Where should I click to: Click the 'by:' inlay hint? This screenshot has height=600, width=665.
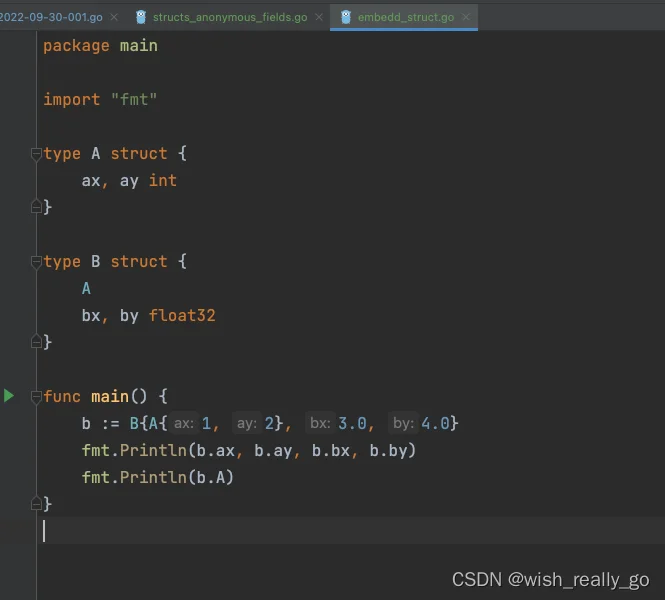point(403,423)
